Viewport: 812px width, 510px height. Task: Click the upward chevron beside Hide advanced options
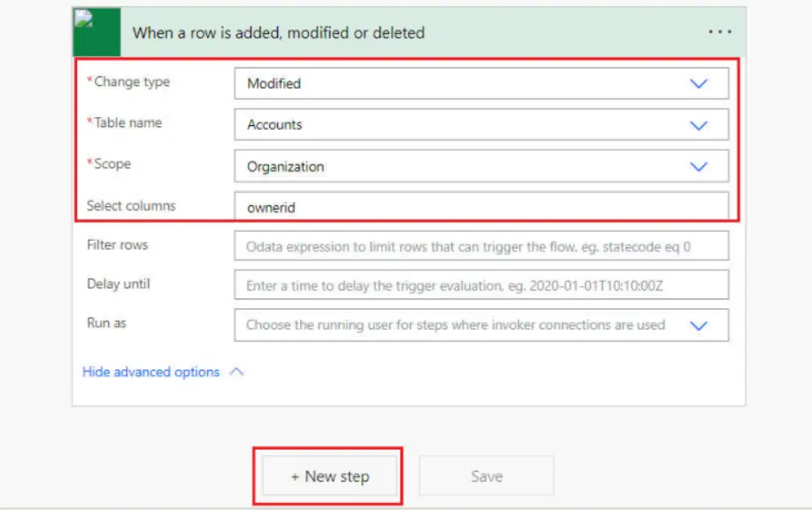[x=236, y=372]
